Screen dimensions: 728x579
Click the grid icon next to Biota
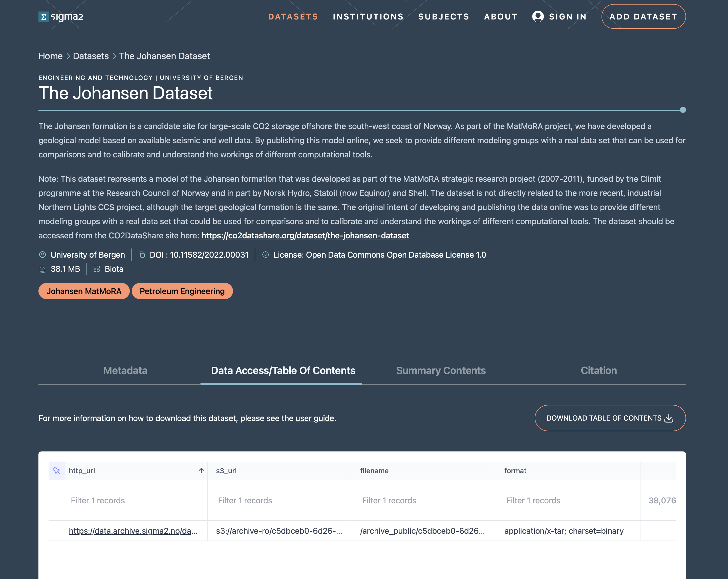coord(96,269)
